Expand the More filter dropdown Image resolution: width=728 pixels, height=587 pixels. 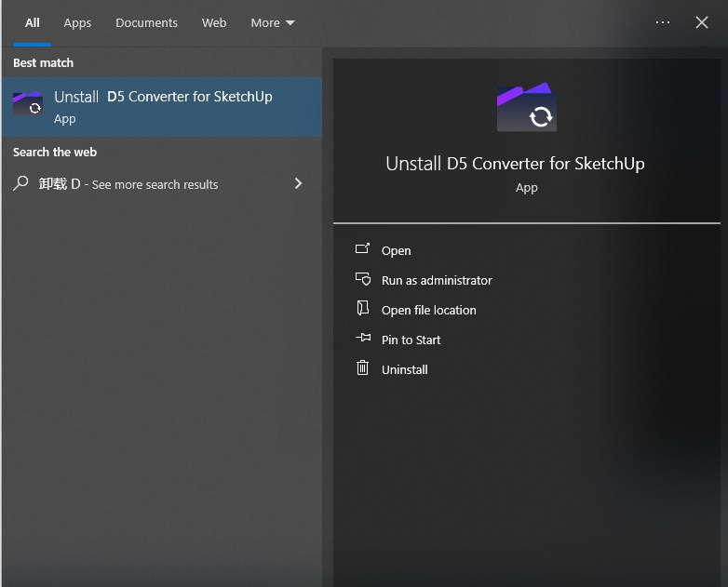click(273, 22)
